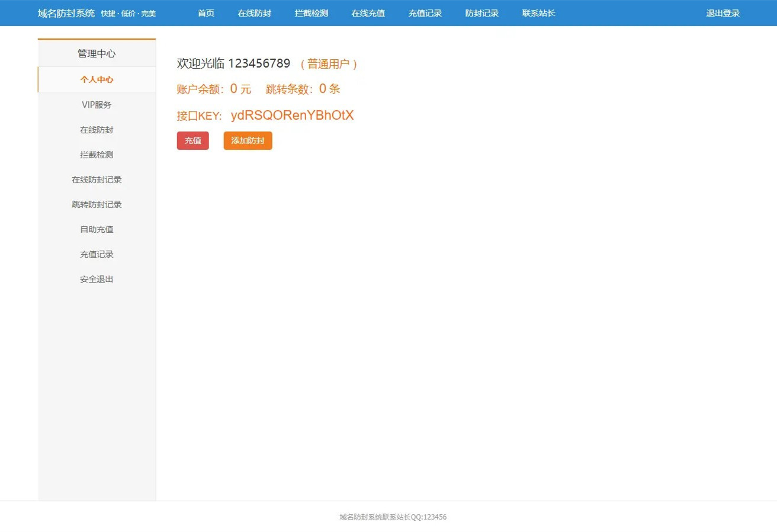Click the red 充值 button
Viewport: 777px width, 532px height.
pyautogui.click(x=193, y=141)
